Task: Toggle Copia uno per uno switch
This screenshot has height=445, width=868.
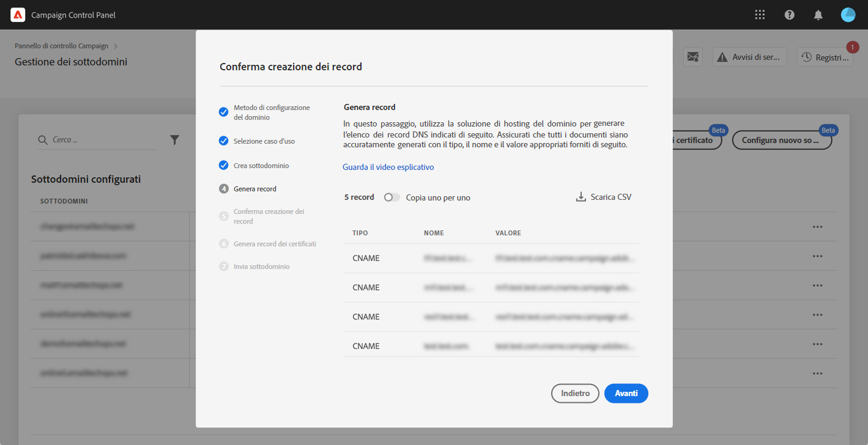Action: [391, 197]
